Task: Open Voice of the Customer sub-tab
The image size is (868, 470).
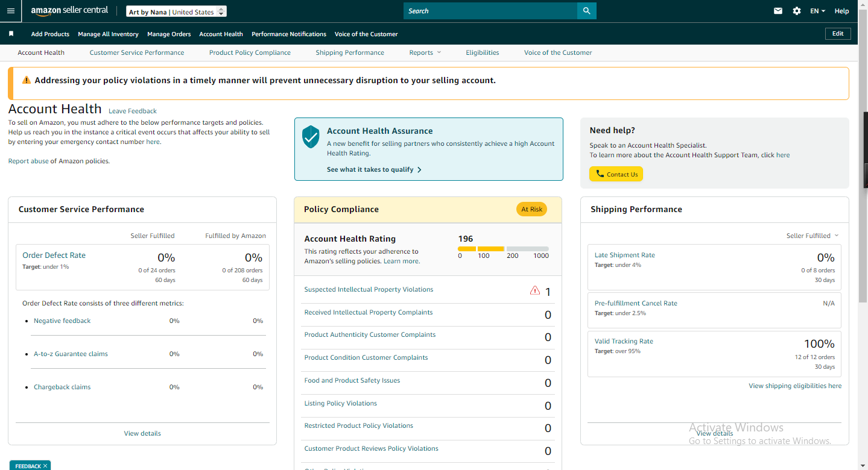Action: [x=558, y=52]
